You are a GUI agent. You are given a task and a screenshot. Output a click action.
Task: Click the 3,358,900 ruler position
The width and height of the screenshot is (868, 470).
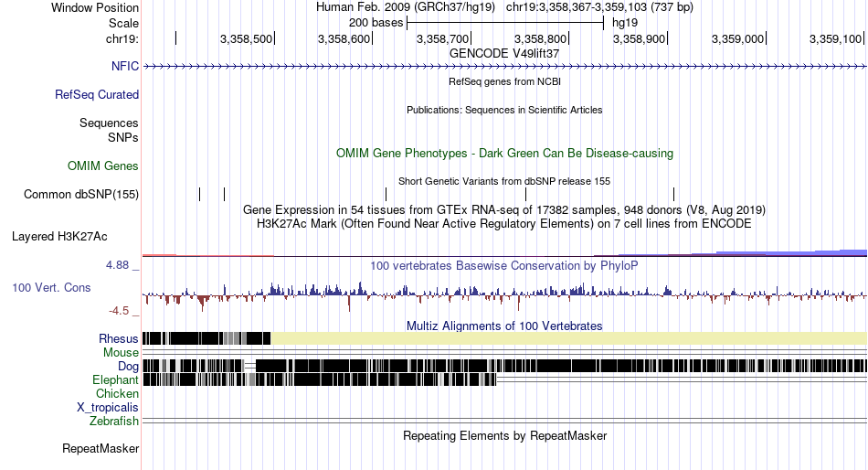pyautogui.click(x=639, y=38)
